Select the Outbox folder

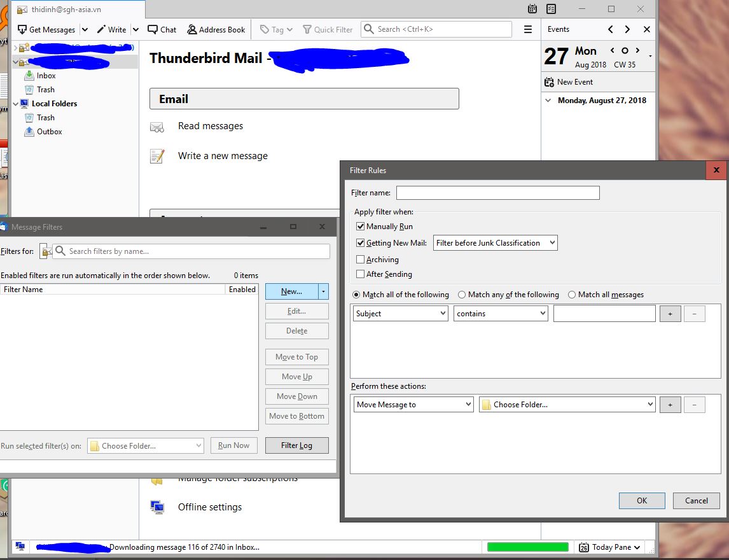[49, 132]
